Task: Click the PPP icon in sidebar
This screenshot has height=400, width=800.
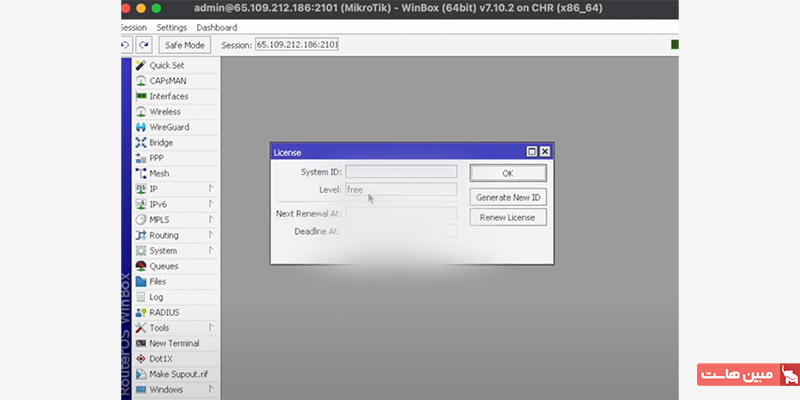Action: point(141,158)
